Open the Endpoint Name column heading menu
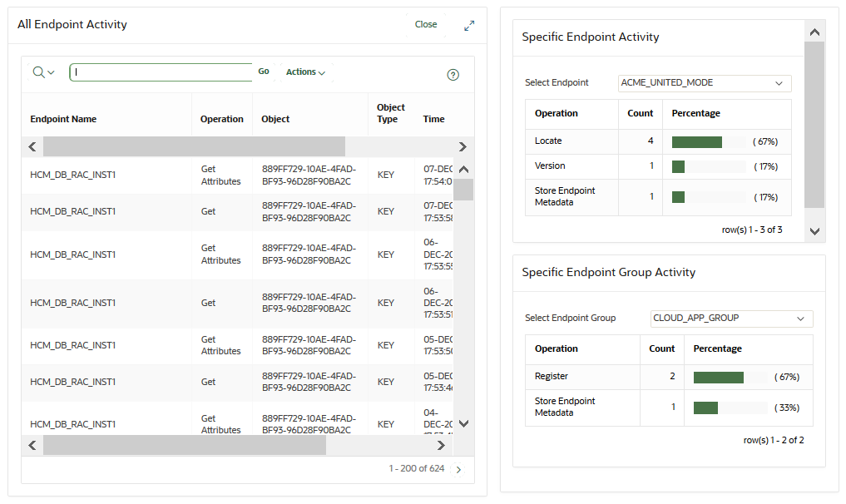The image size is (846, 504). tap(62, 119)
